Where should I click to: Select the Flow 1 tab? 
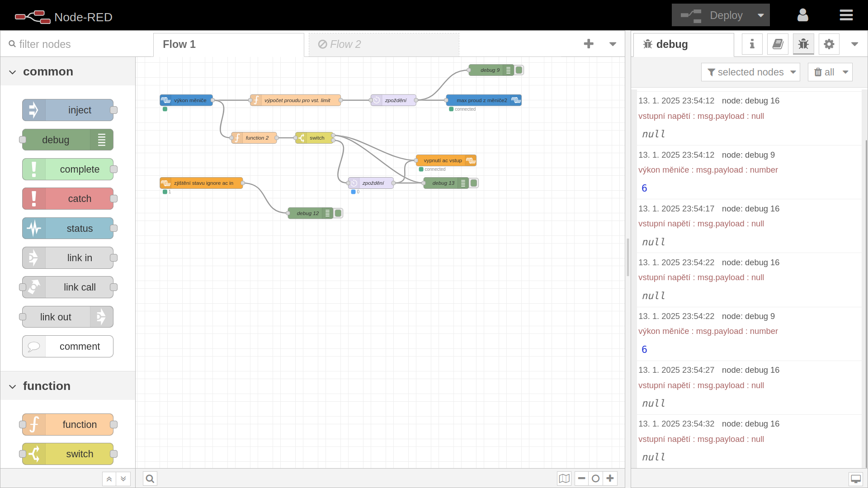(x=228, y=44)
